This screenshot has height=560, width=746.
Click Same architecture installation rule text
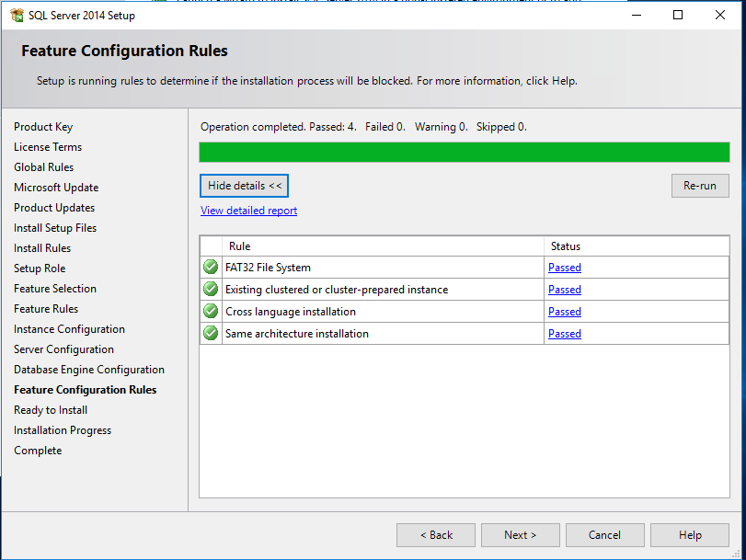[x=297, y=334]
